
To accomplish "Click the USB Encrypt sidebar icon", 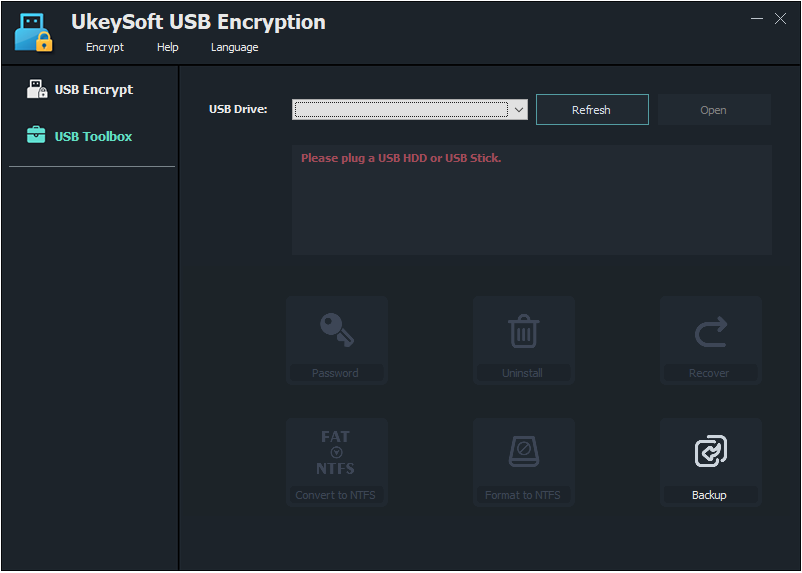I will pyautogui.click(x=37, y=89).
